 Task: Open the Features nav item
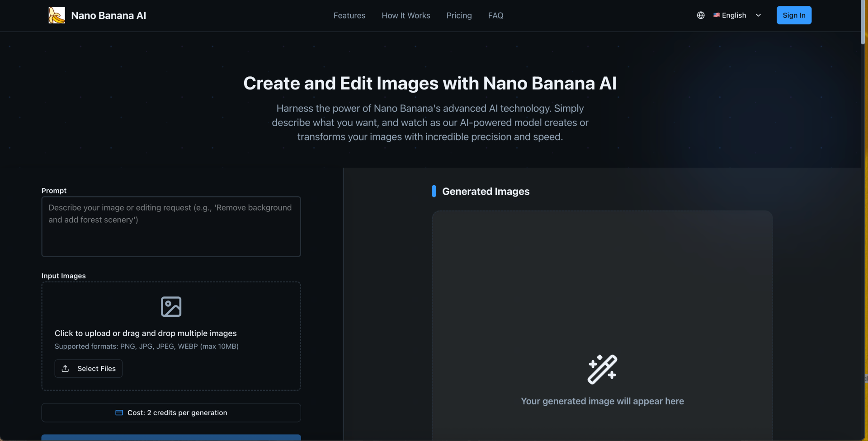(x=349, y=15)
